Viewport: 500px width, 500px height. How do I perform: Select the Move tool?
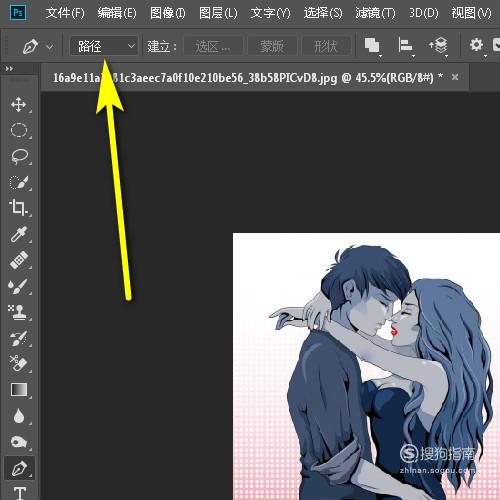pyautogui.click(x=19, y=105)
